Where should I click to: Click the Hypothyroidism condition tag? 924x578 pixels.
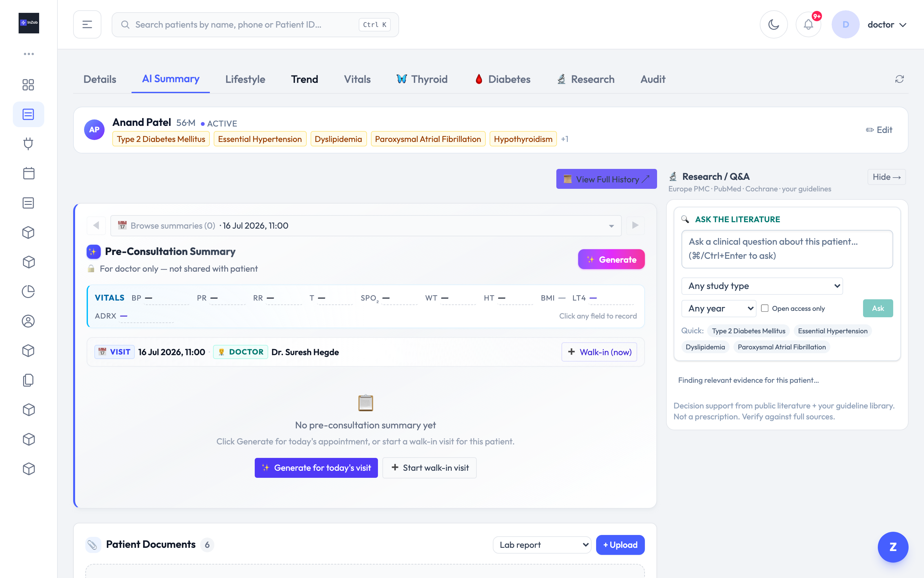(x=523, y=139)
